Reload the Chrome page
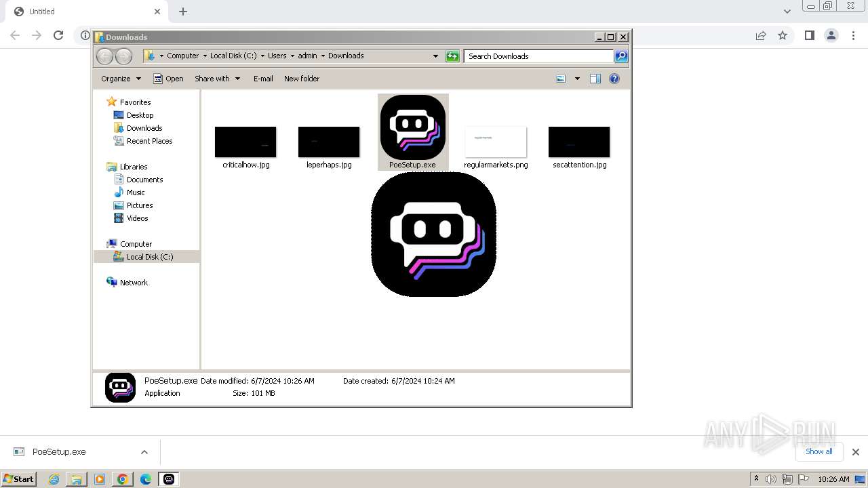Screen dimensions: 868x488 (x=58, y=35)
